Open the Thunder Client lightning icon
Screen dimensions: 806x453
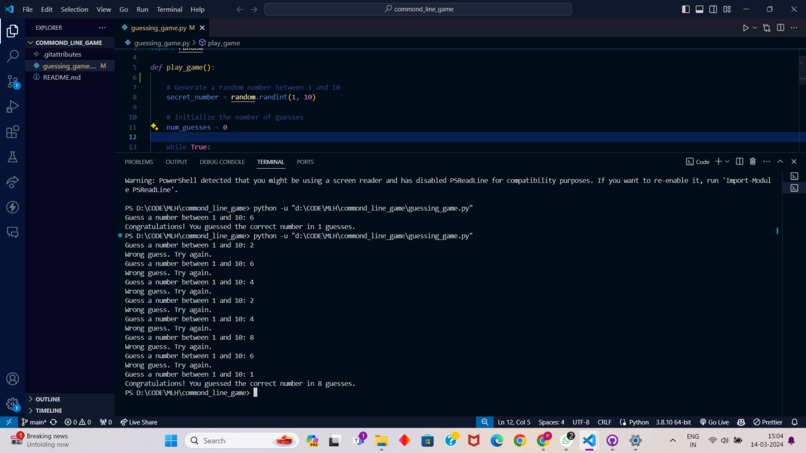(12, 207)
